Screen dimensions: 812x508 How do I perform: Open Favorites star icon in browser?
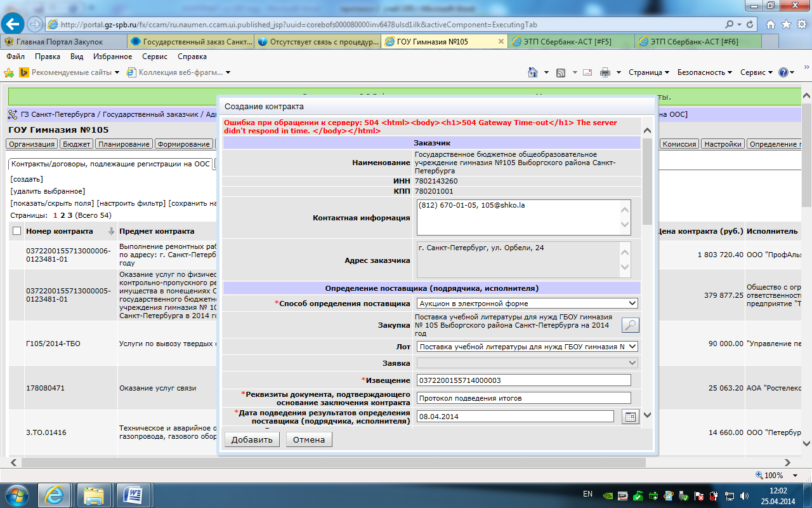coord(786,24)
